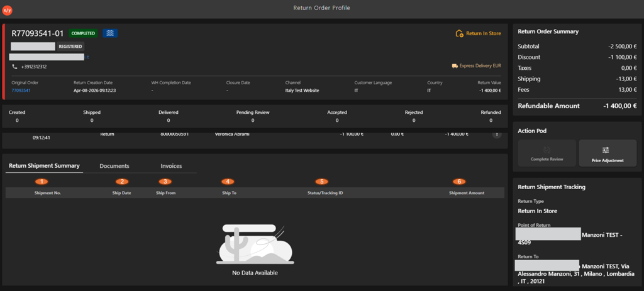Click the Rejected status counter
644x291 pixels.
pyautogui.click(x=414, y=116)
